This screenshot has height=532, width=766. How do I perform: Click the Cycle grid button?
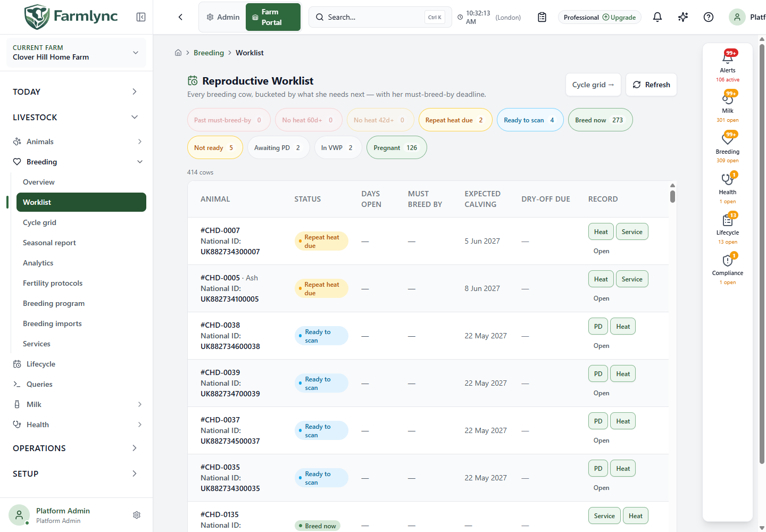click(x=593, y=85)
